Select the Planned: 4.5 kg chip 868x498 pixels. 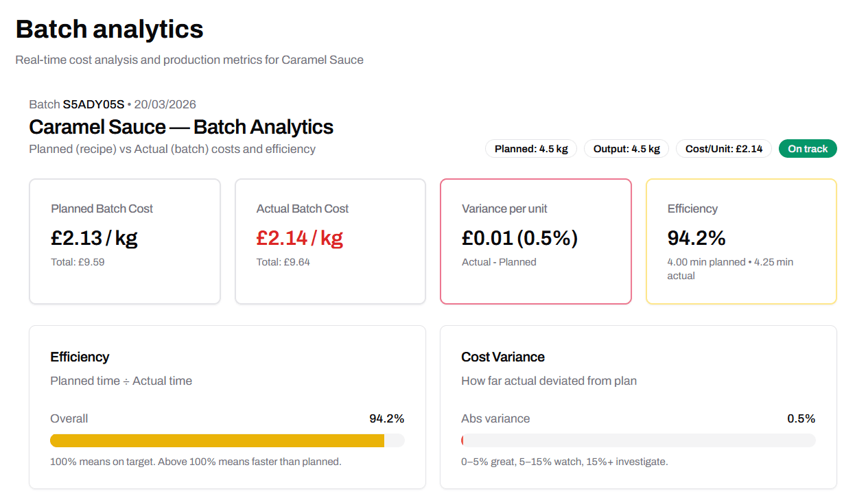530,148
